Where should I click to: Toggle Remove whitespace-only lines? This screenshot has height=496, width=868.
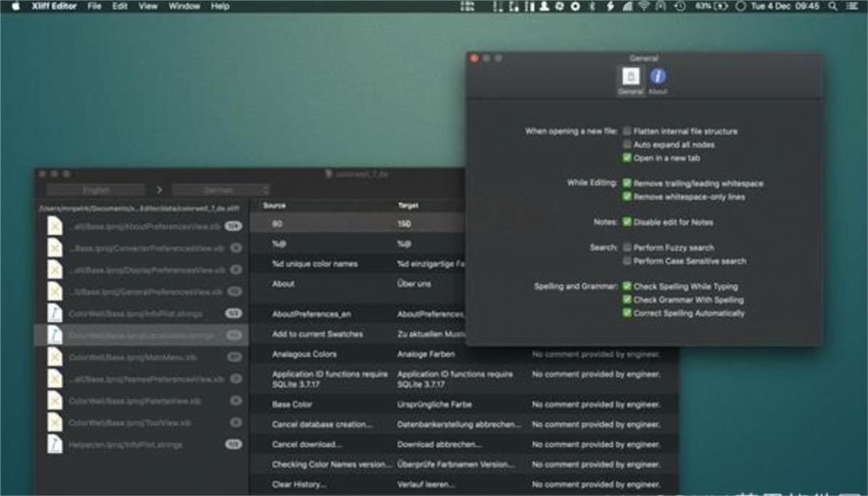tap(627, 196)
